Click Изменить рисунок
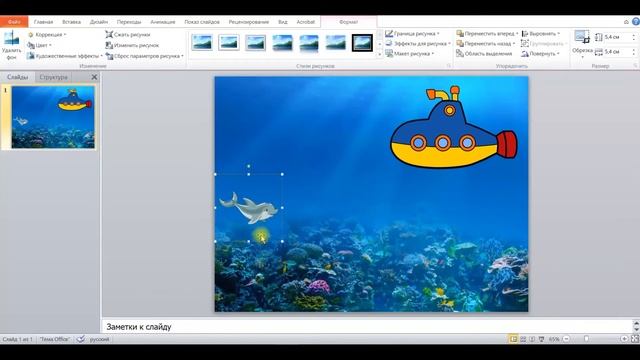Viewport: 640px width, 360px height. point(132,45)
